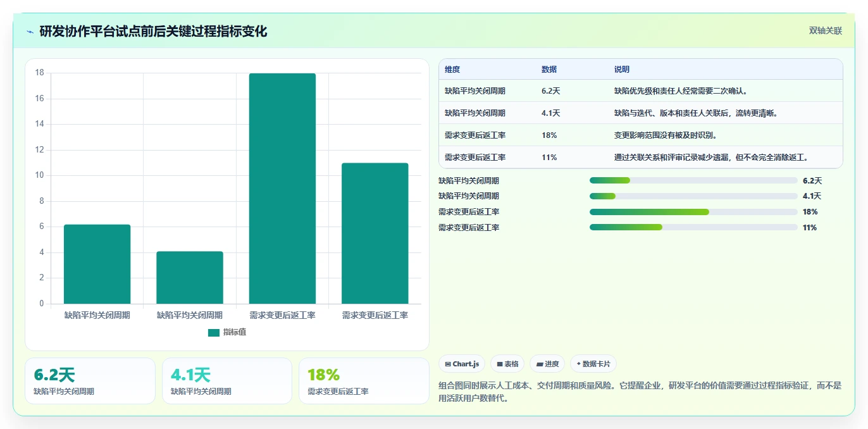Open the 4.1天 summary card

click(x=227, y=381)
